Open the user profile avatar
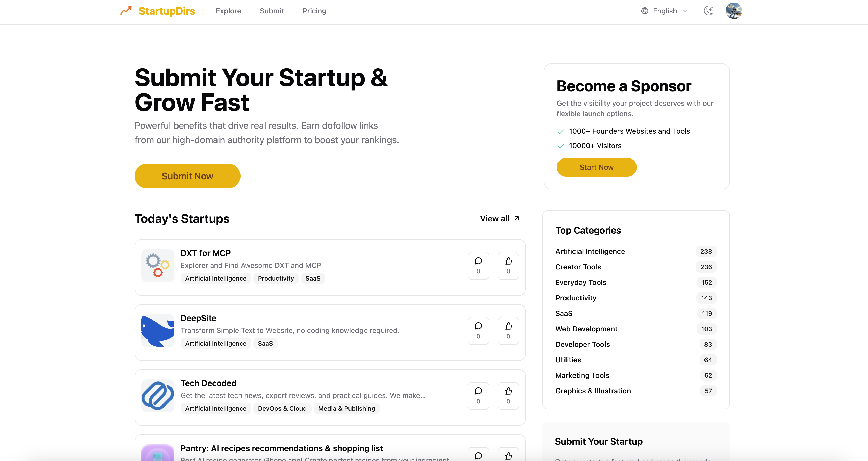This screenshot has width=868, height=461. pyautogui.click(x=734, y=11)
